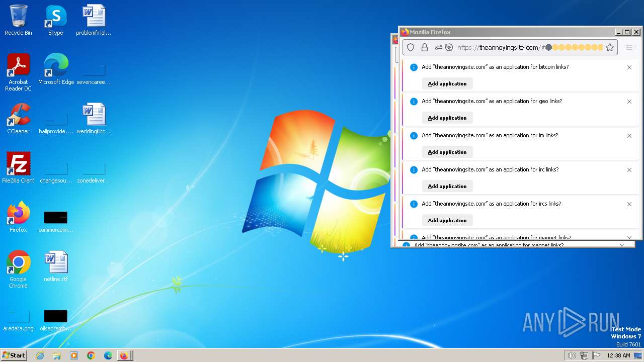Screen dimensions: 644x362
Task: Select the aredata.png desktop file
Action: [18, 320]
